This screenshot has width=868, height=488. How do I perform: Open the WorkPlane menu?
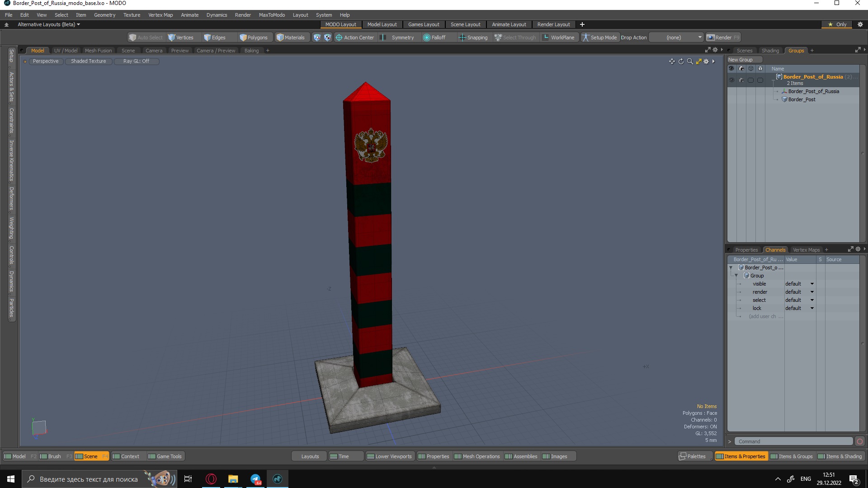[559, 38]
